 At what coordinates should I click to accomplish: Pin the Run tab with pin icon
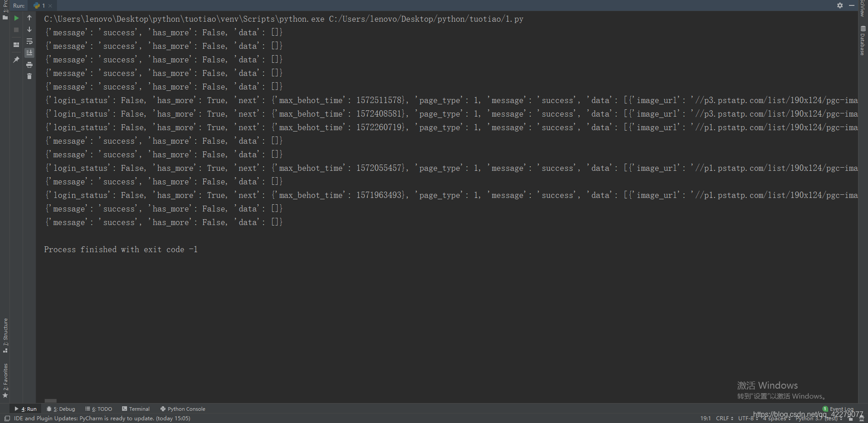(x=16, y=60)
